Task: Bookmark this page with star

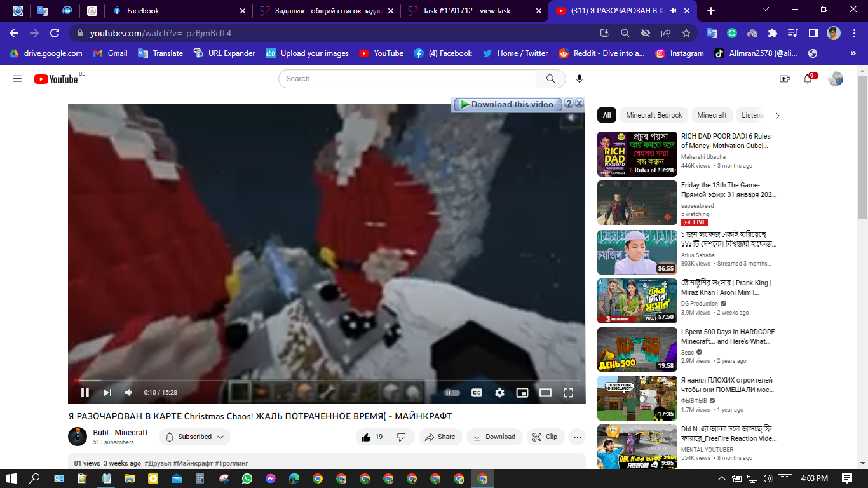Action: coord(686,33)
